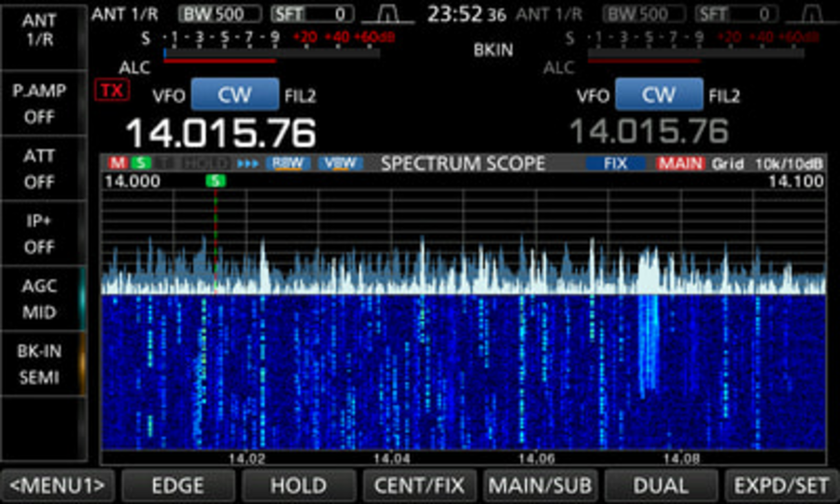Click the 14.06 label on waterfall axis
840x504 pixels.
click(x=536, y=458)
